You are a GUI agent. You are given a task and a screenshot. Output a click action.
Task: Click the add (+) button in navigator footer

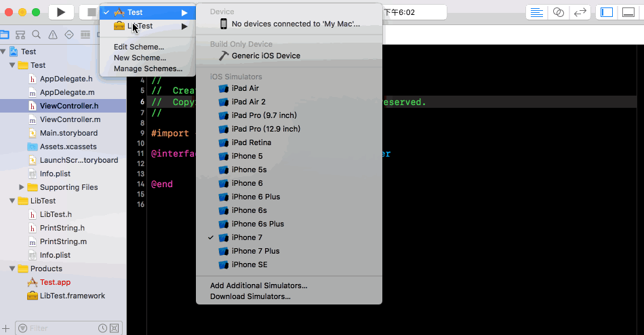(x=5, y=328)
